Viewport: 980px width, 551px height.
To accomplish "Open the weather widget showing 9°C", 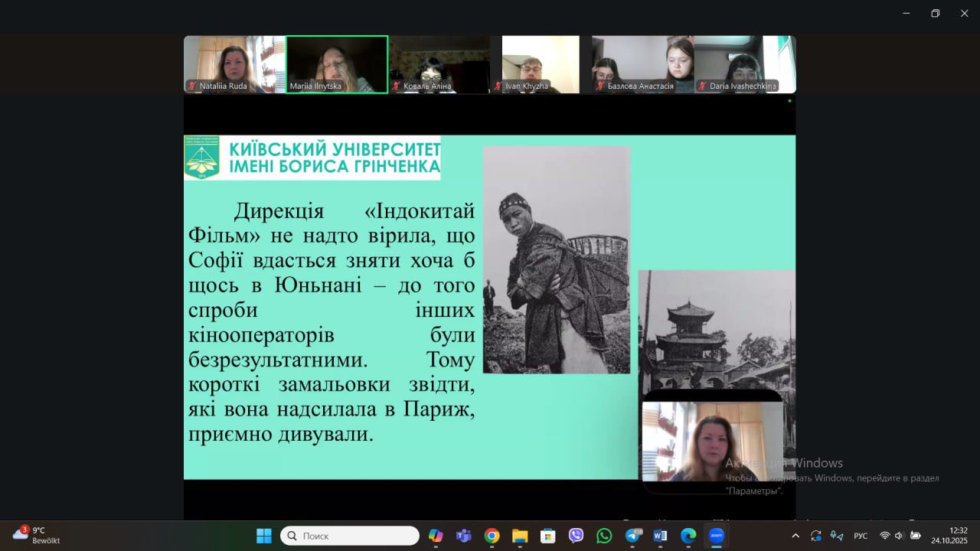I will coord(36,535).
